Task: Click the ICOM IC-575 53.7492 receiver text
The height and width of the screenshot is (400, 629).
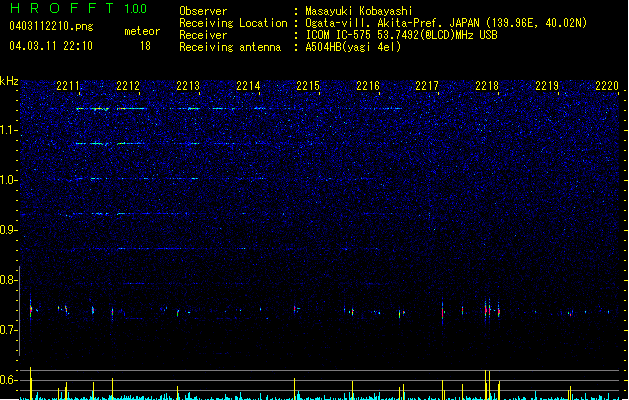Action: 401,35
